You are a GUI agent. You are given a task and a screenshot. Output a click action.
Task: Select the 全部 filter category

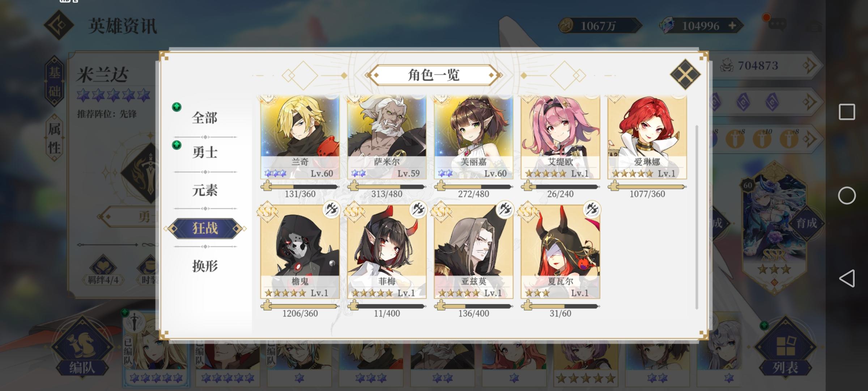[205, 118]
